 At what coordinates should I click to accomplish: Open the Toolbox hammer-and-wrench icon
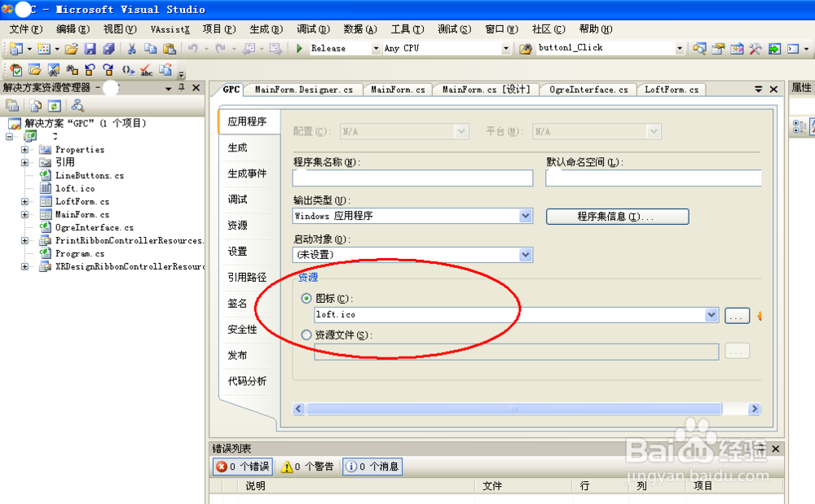coord(756,49)
